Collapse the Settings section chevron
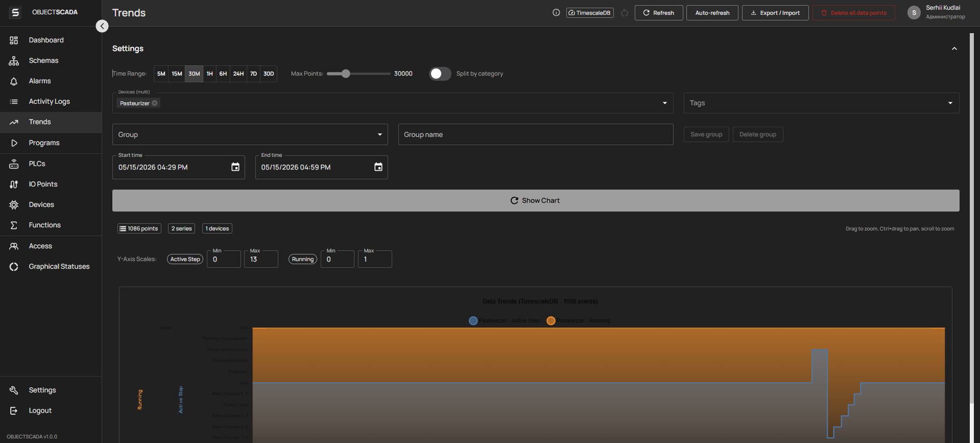Viewport: 980px width, 443px height. [954, 49]
